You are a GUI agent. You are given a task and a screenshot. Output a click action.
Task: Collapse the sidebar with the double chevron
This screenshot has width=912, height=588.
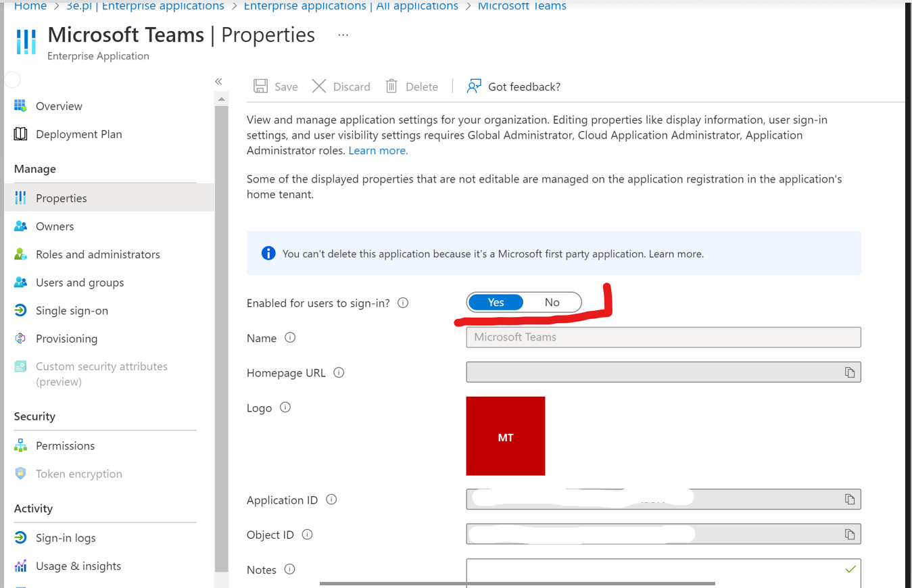218,80
